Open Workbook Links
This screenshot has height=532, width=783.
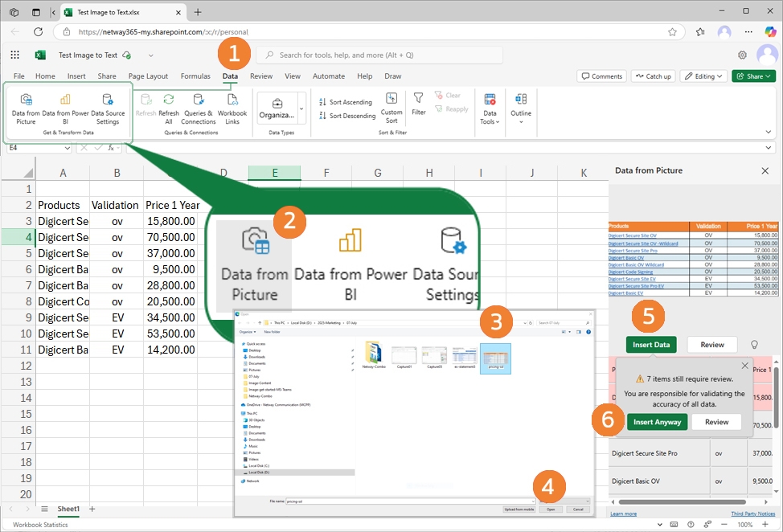coord(232,108)
